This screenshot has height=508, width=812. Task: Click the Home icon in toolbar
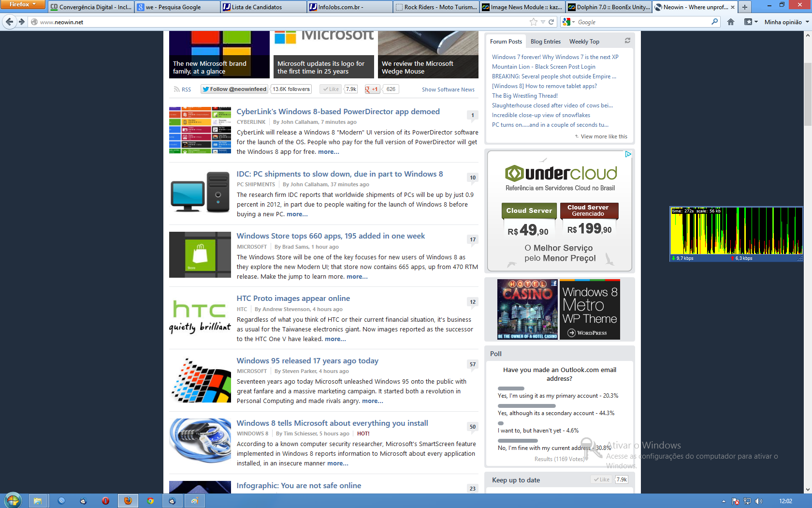pyautogui.click(x=731, y=22)
